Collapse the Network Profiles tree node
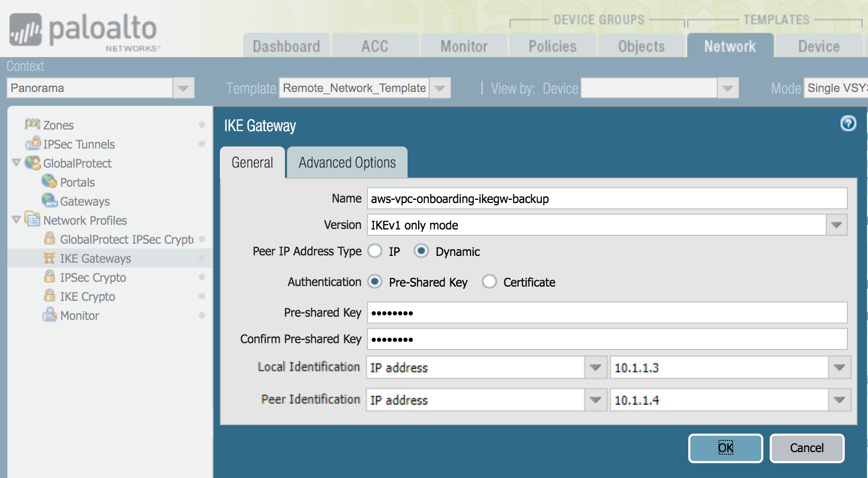 click(x=16, y=220)
